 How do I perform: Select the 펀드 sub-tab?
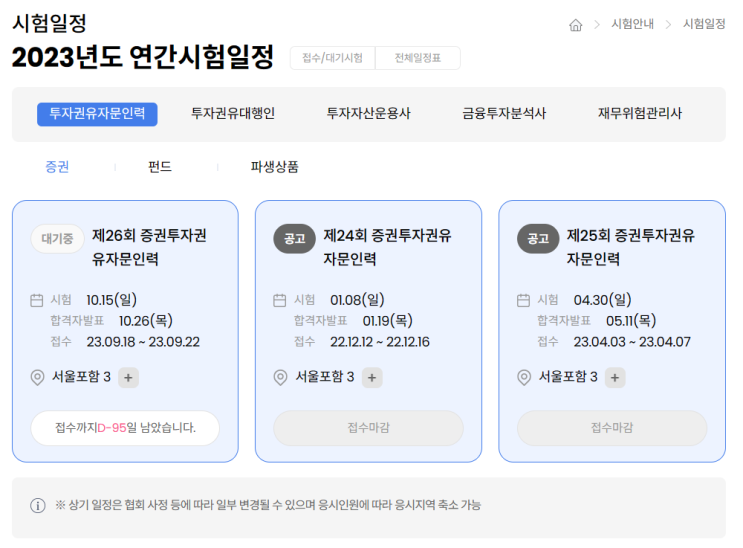pyautogui.click(x=160, y=167)
